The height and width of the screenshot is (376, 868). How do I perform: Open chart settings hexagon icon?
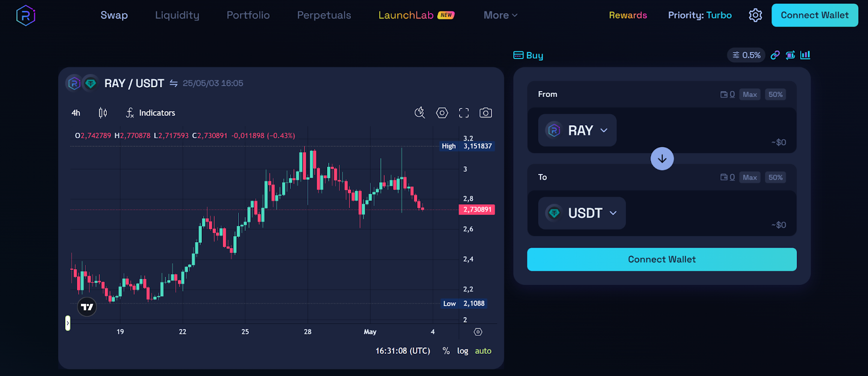442,113
